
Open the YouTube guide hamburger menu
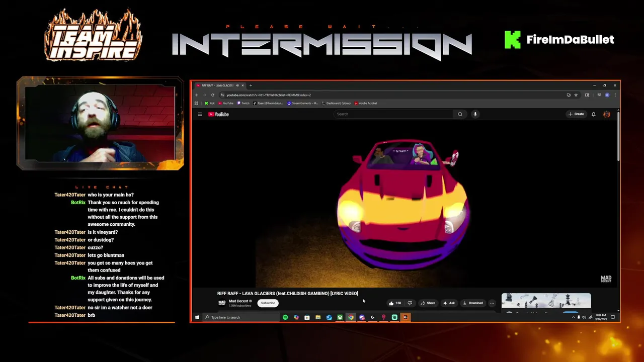(200, 114)
